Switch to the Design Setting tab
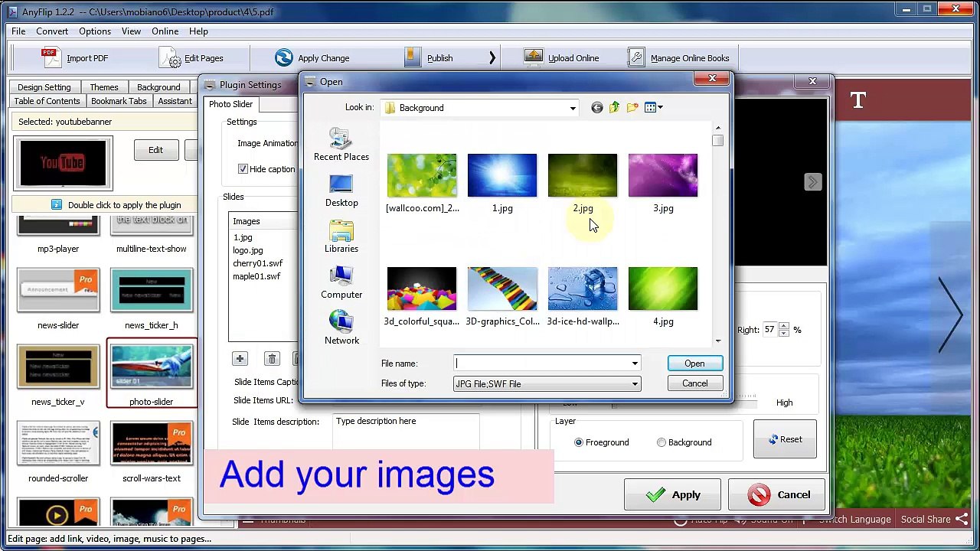Screen dimensions: 980x551 click(x=44, y=87)
